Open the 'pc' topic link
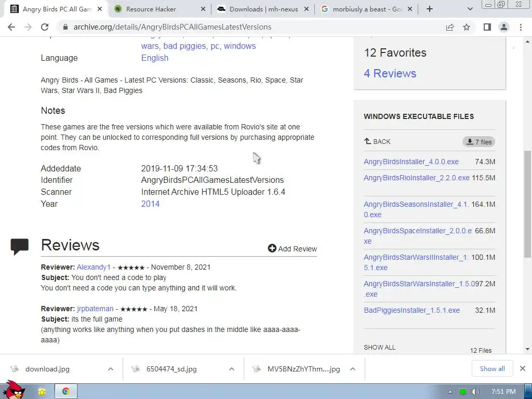 click(x=215, y=46)
